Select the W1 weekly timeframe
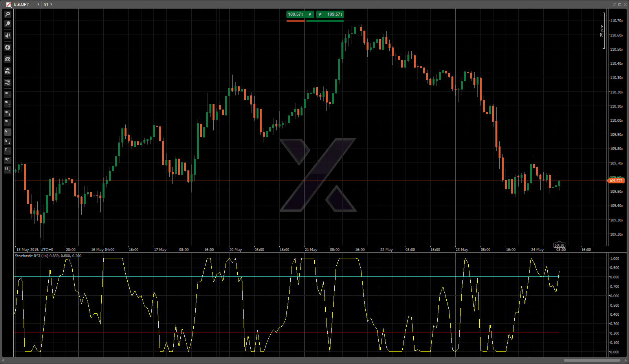 pos(7,161)
